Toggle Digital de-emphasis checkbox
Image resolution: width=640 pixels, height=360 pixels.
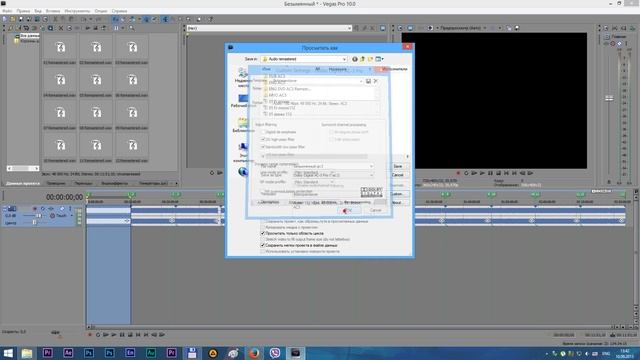[263, 132]
